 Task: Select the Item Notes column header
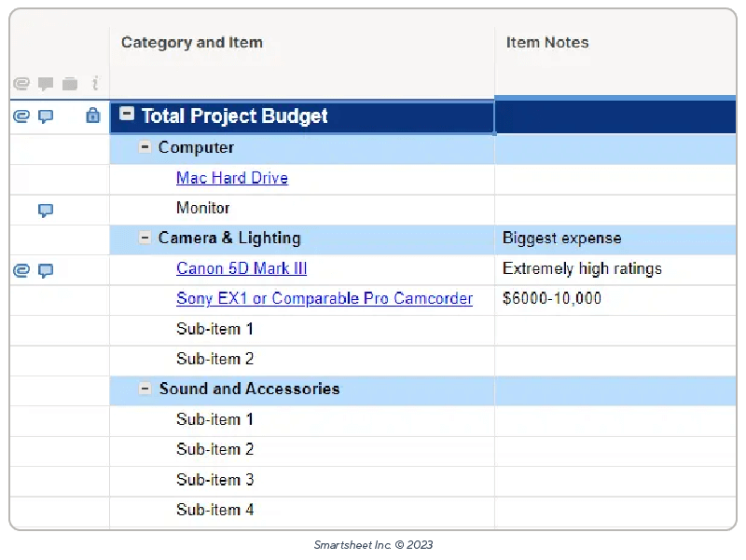coord(546,42)
